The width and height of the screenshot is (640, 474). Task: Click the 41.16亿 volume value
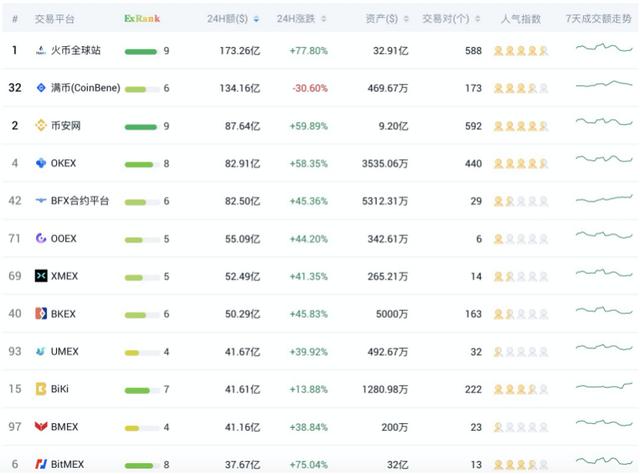point(242,427)
